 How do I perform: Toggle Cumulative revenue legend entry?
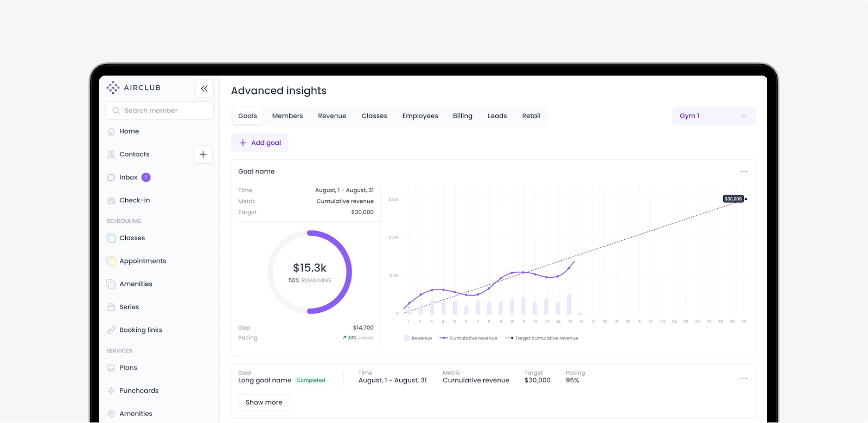click(x=468, y=338)
